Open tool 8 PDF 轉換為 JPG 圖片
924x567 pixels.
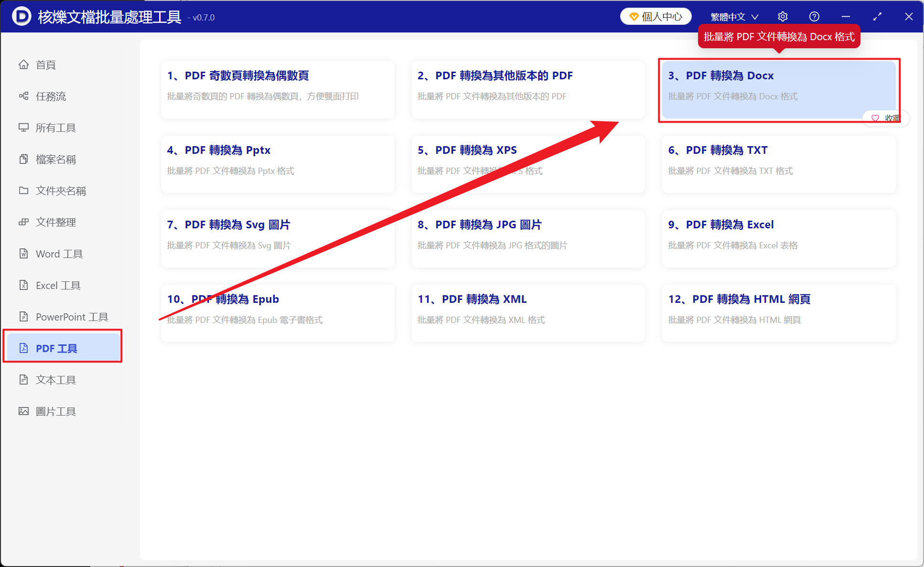coord(528,238)
